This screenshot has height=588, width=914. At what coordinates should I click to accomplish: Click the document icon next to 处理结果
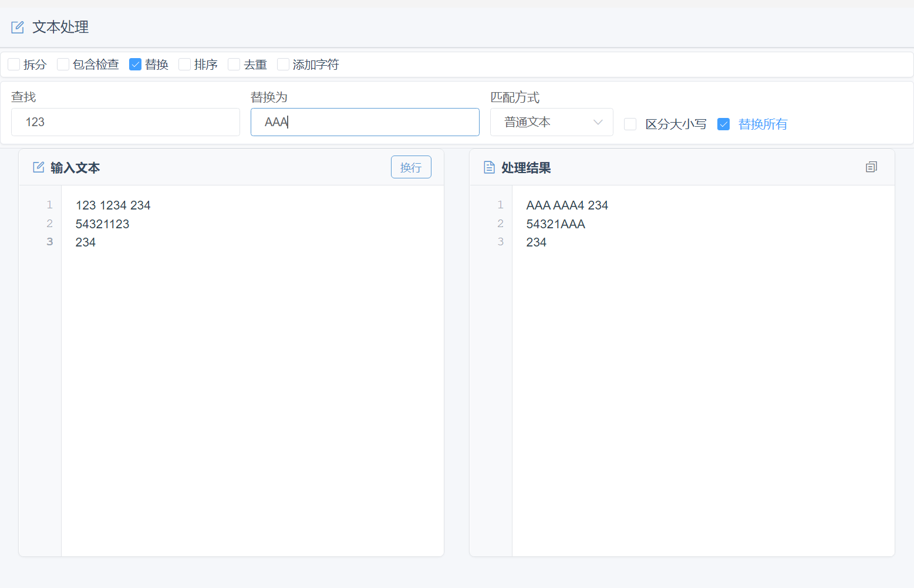pos(489,167)
